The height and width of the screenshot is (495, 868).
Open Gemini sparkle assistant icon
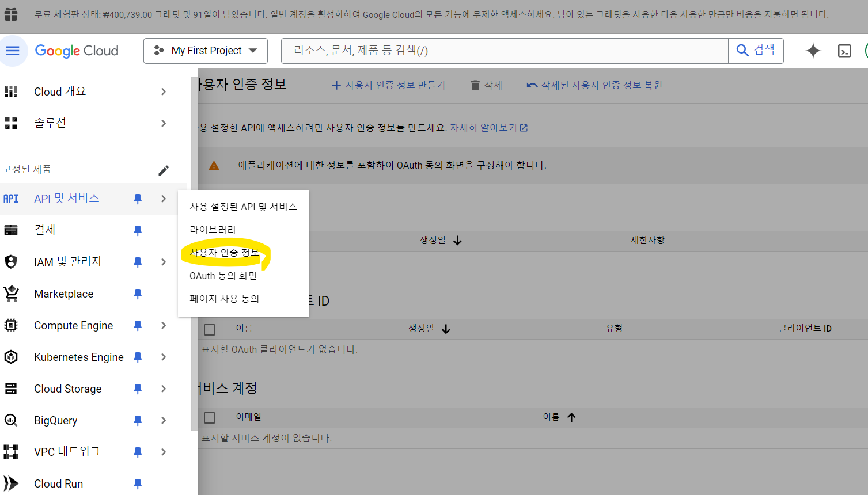pos(813,51)
